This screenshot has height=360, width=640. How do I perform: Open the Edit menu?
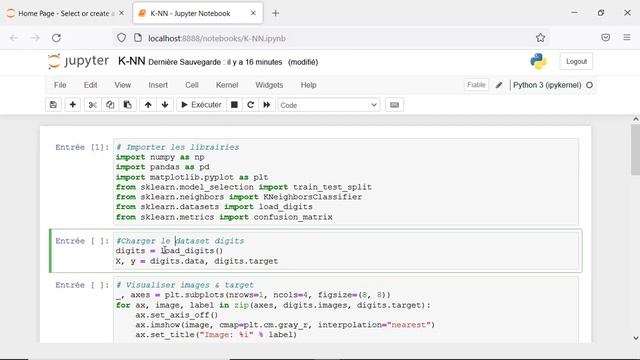coord(90,85)
